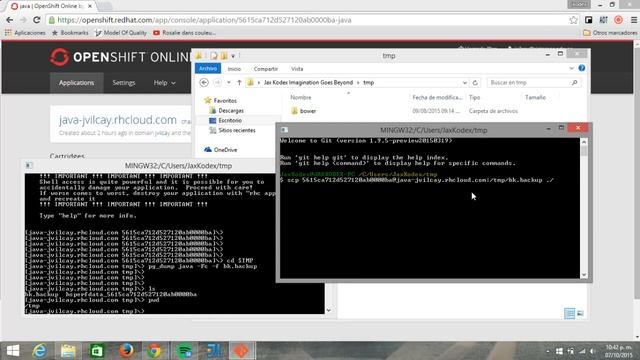The image size is (640, 360).
Task: Click scroll down arrow in front terminal
Action: tap(584, 275)
